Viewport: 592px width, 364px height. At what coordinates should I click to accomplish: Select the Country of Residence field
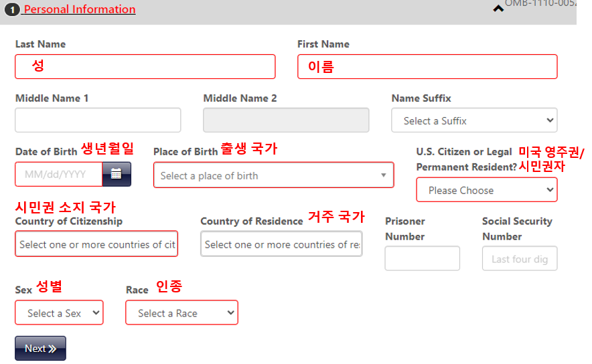point(281,244)
